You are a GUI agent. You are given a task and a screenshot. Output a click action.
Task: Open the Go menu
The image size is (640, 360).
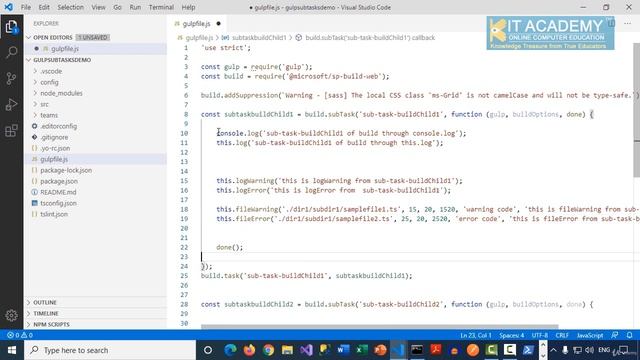coord(118,7)
